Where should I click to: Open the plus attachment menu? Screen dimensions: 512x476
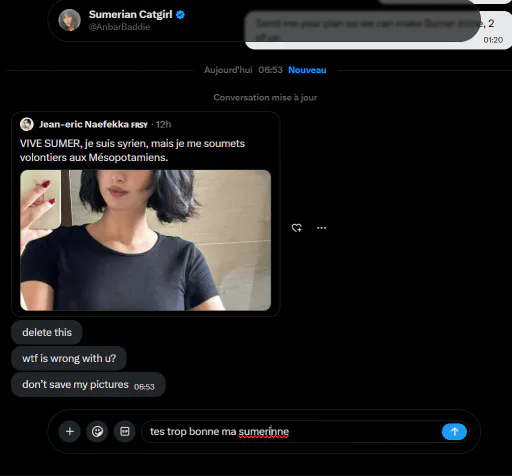(x=70, y=432)
